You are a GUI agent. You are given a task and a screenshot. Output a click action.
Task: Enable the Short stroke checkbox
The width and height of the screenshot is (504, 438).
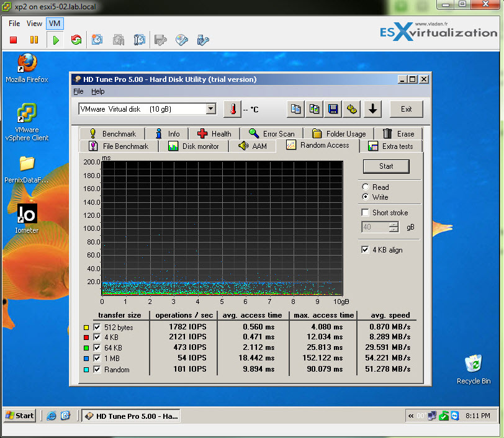point(365,212)
